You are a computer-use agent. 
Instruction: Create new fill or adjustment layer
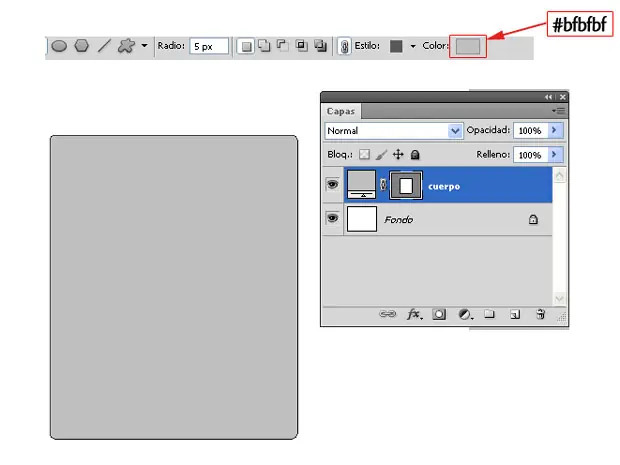click(465, 314)
